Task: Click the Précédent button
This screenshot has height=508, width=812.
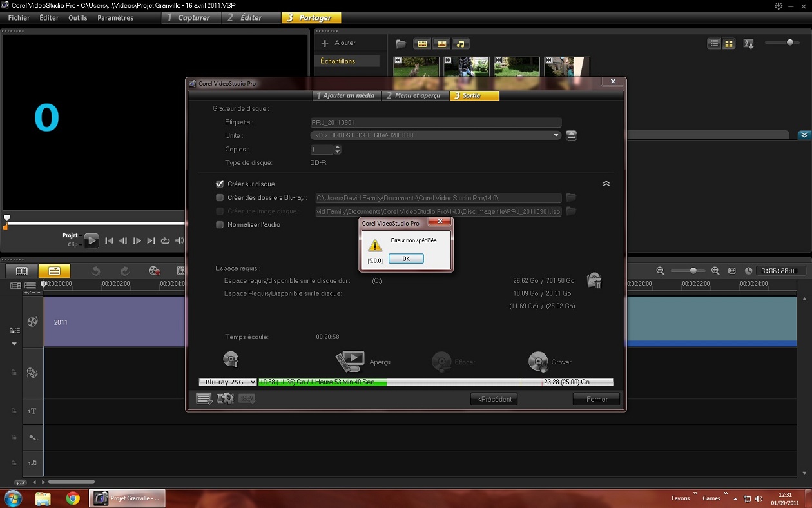Action: click(x=494, y=399)
